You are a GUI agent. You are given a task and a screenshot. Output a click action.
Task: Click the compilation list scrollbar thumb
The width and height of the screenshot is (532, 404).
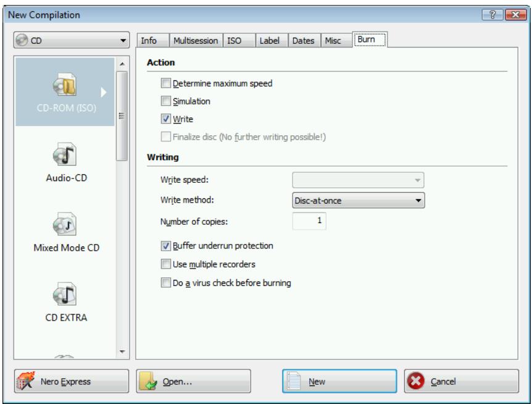[x=122, y=116]
